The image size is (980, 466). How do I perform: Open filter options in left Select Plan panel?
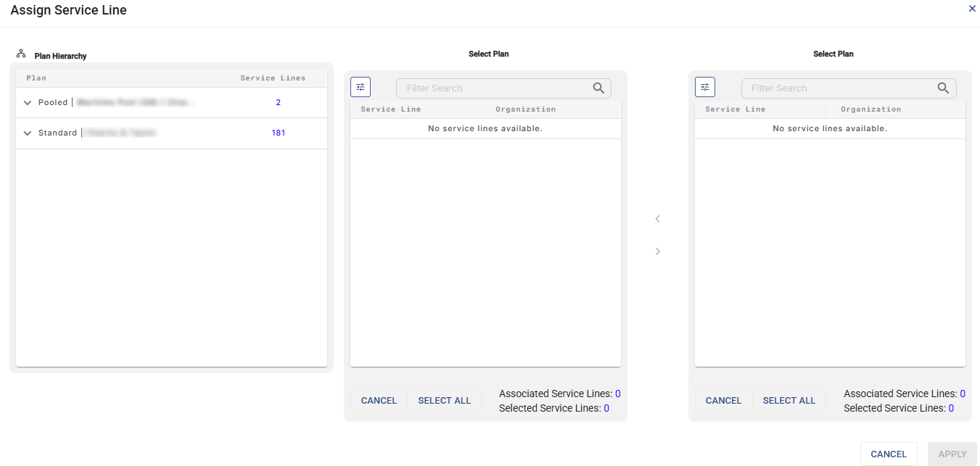pos(361,88)
